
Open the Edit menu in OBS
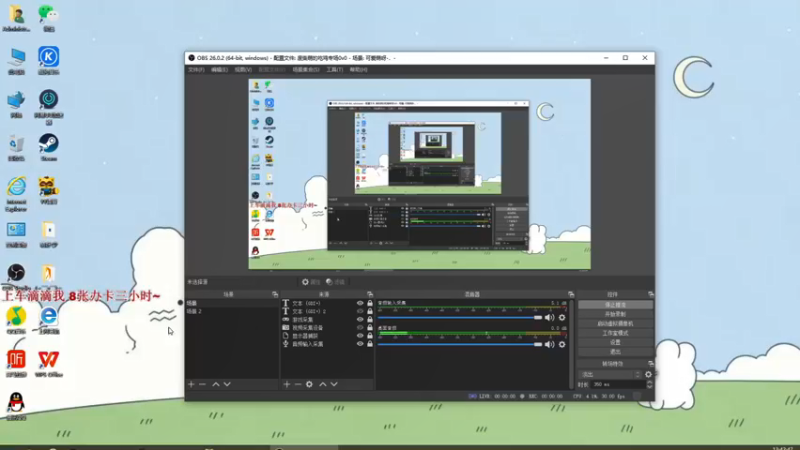tap(219, 69)
